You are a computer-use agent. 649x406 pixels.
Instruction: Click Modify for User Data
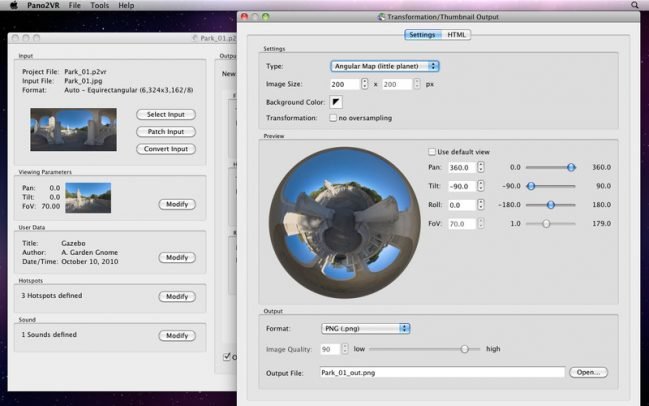(x=177, y=257)
